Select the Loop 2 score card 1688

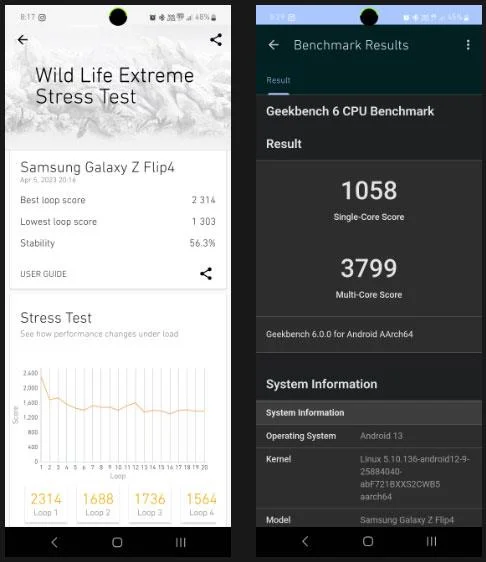[x=98, y=504]
